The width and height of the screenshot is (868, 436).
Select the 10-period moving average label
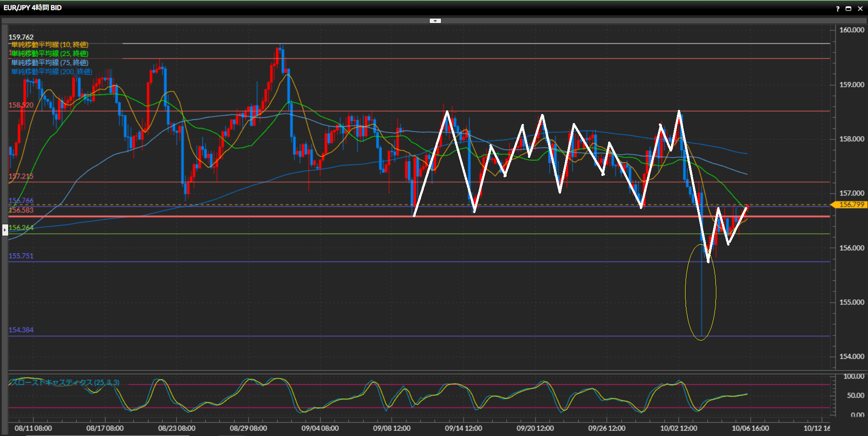point(50,45)
